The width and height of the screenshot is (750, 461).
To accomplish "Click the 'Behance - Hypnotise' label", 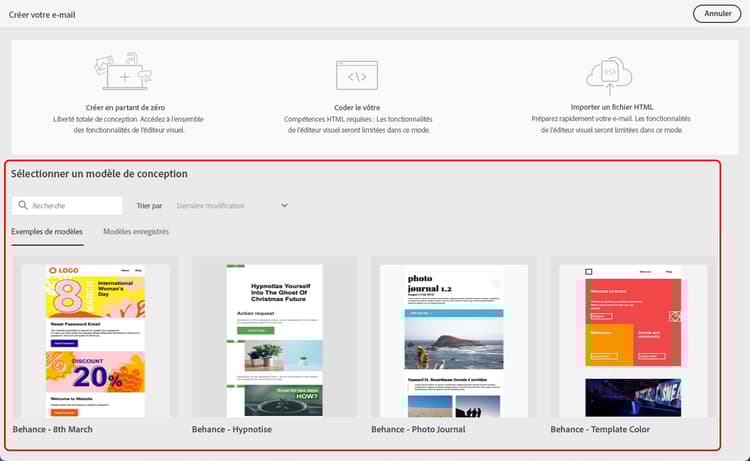I will (x=232, y=429).
